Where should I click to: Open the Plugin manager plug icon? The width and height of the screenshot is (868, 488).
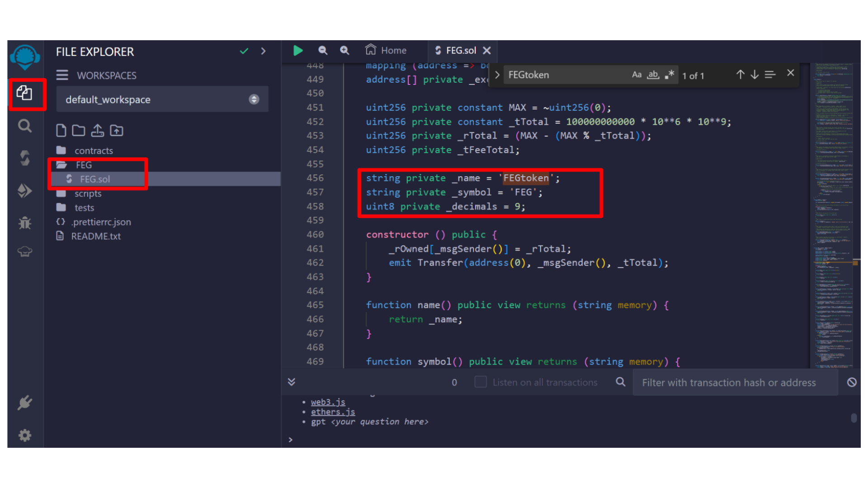(25, 402)
